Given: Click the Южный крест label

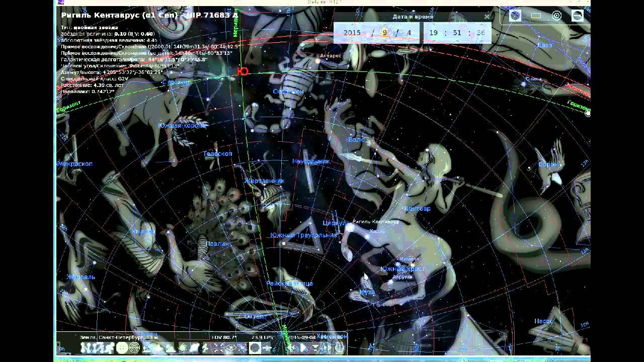Looking at the screenshot, I should click(x=403, y=269).
